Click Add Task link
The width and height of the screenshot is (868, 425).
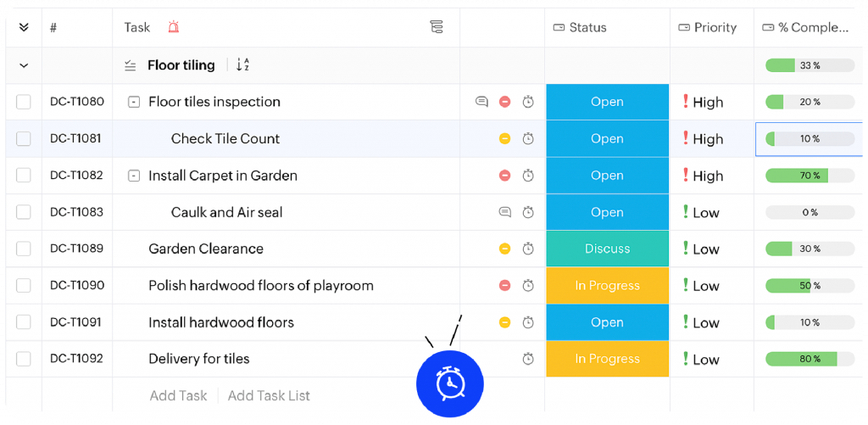(x=178, y=395)
